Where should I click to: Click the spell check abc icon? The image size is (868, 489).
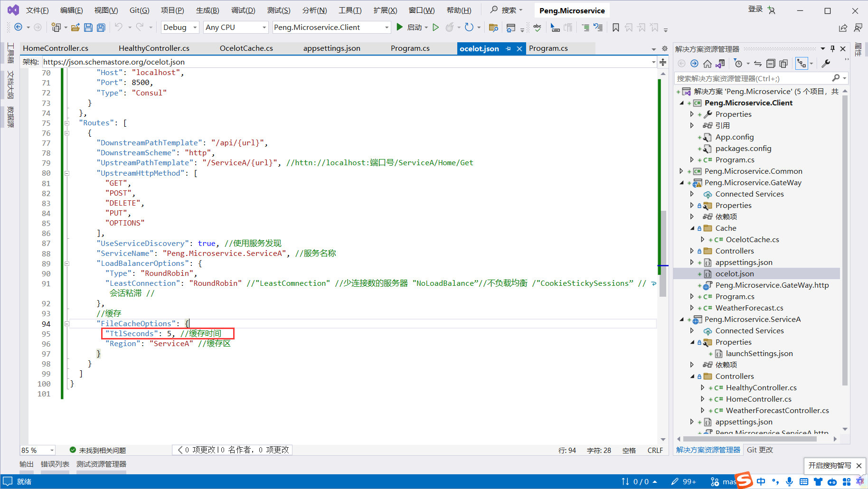tap(538, 28)
